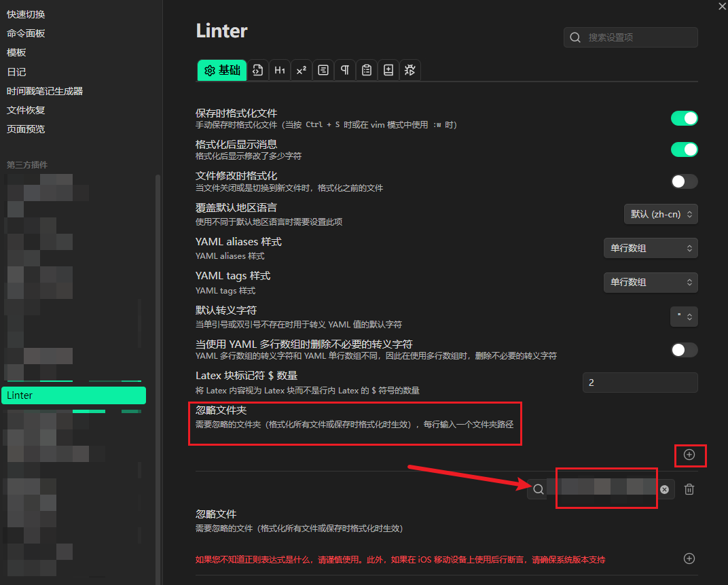
Task: Open the 覆盖默认地区语言 dropdown
Action: click(660, 214)
